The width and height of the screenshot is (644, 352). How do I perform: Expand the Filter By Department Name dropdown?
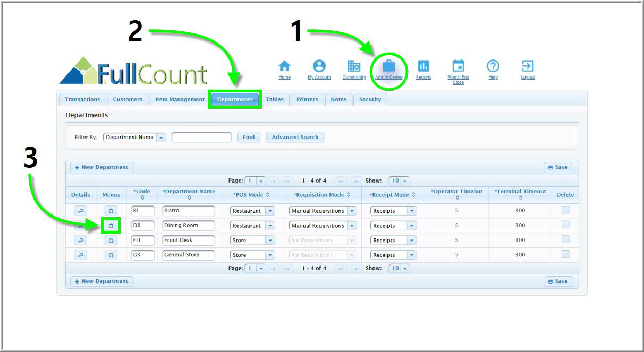click(162, 138)
